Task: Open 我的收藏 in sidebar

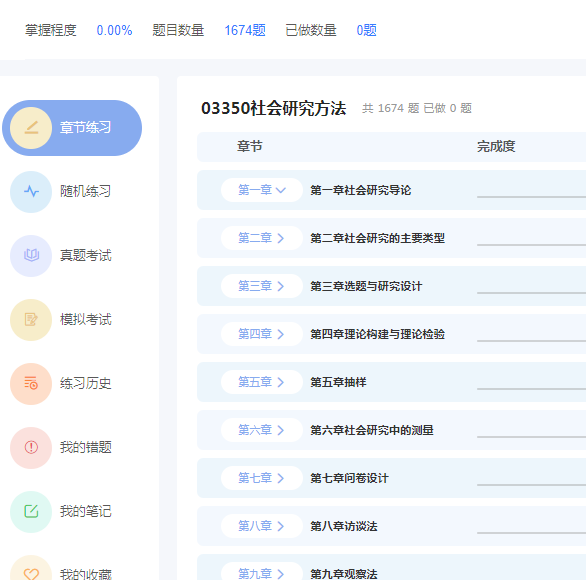Action: (86, 574)
